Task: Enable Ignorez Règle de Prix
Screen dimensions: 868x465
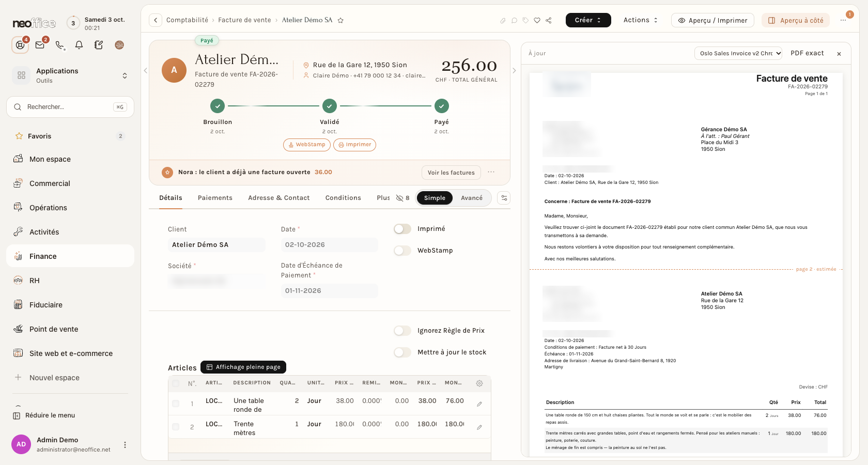Action: tap(402, 331)
